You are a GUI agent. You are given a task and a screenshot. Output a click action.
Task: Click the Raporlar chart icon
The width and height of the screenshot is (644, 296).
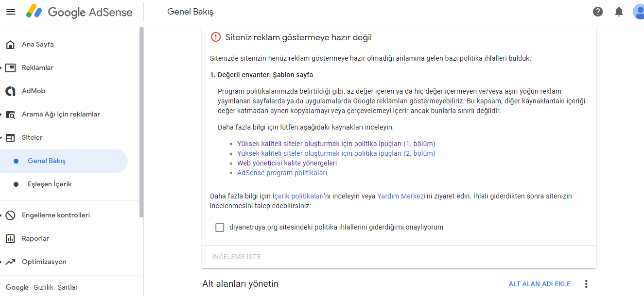(10, 239)
